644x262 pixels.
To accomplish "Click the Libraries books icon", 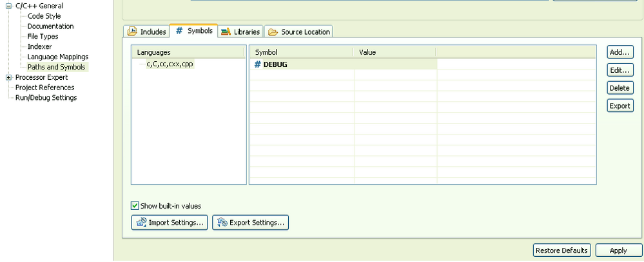I will pyautogui.click(x=226, y=32).
